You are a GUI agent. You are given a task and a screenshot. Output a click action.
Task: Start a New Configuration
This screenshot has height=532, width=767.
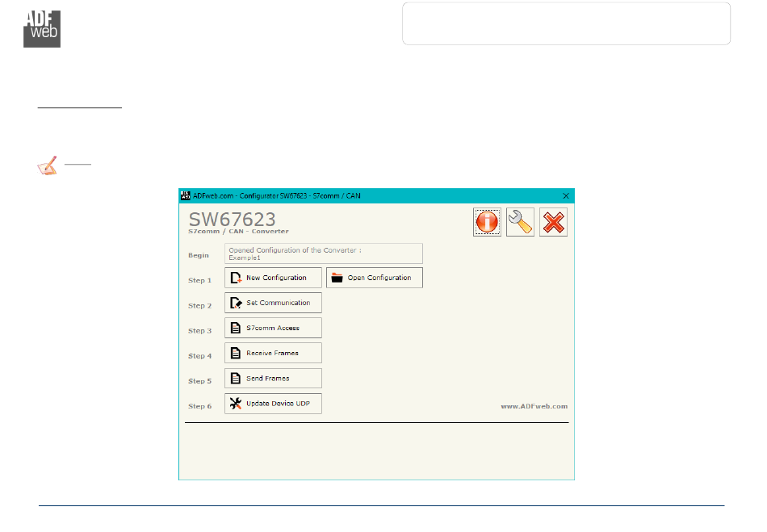click(x=273, y=278)
